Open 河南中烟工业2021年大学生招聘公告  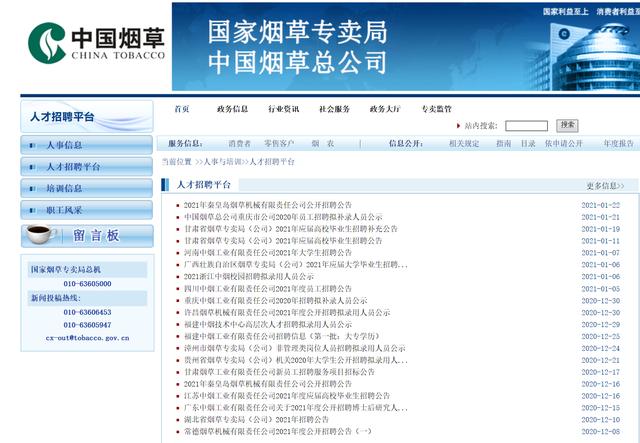[267, 253]
